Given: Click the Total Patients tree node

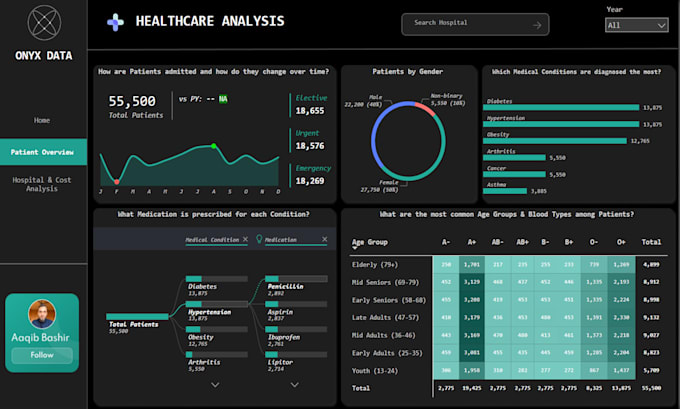Looking at the screenshot, I should coord(137,317).
